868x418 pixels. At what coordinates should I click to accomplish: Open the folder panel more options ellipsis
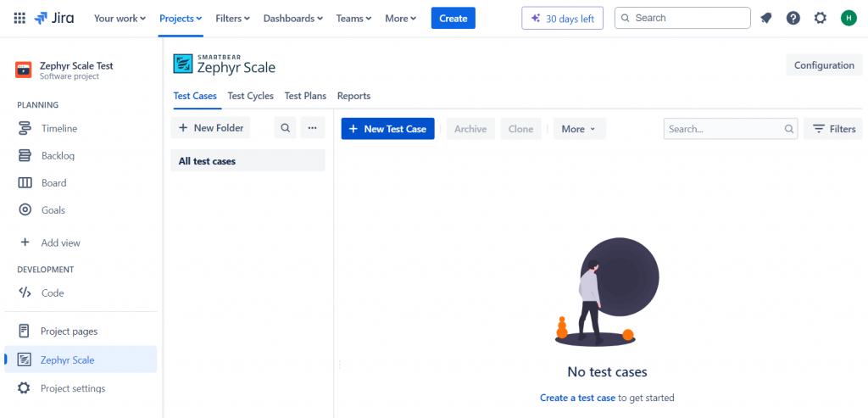(x=312, y=128)
